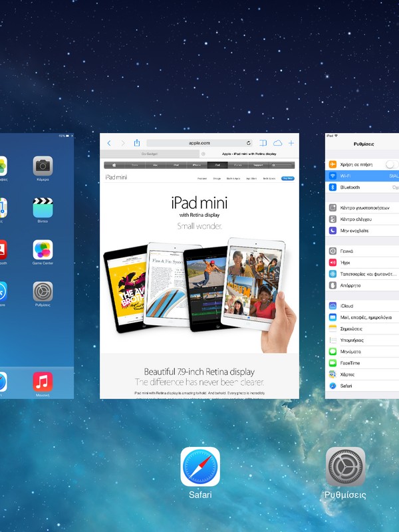This screenshot has height=532, width=399.
Task: Tap the Safari app icon in the switcher
Action: pyautogui.click(x=200, y=467)
